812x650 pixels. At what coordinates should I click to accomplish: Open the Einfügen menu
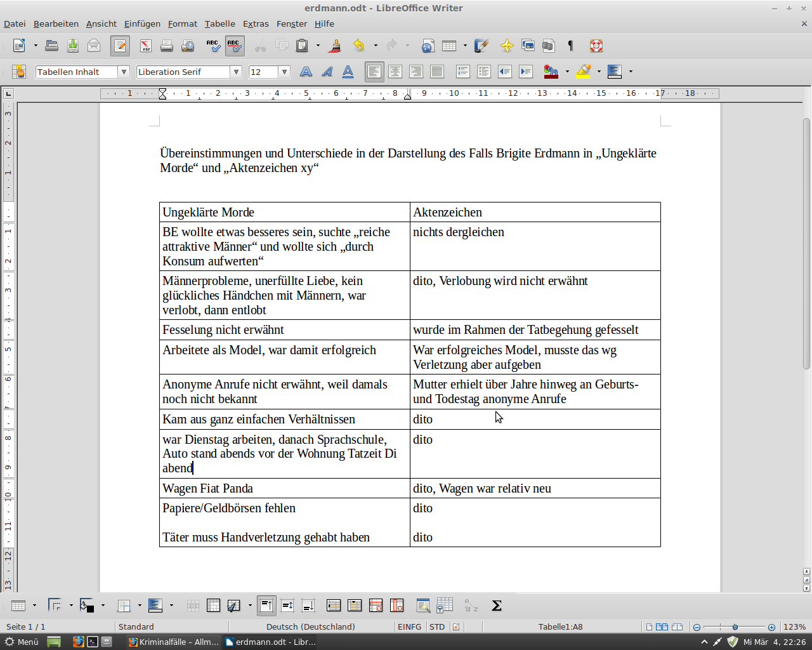pos(142,23)
